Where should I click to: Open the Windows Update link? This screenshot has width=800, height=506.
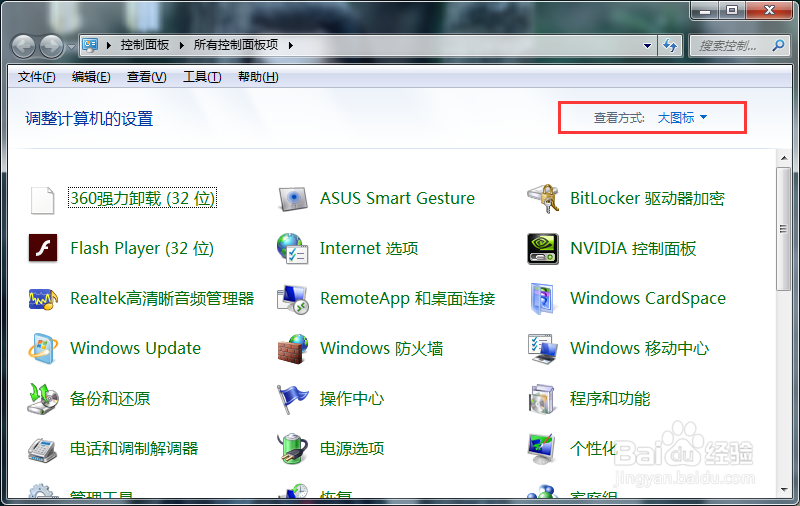pos(135,348)
